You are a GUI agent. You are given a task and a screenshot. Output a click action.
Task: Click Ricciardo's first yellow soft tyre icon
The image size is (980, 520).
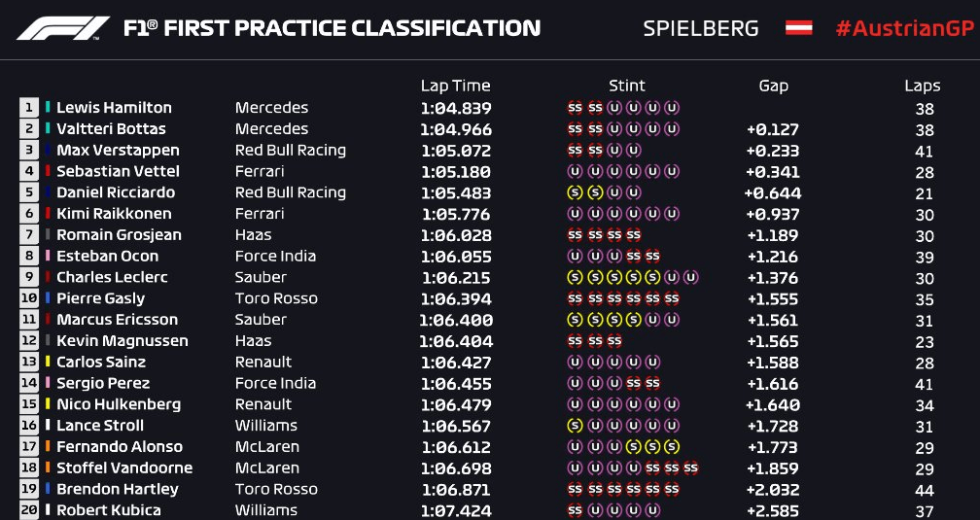[575, 192]
